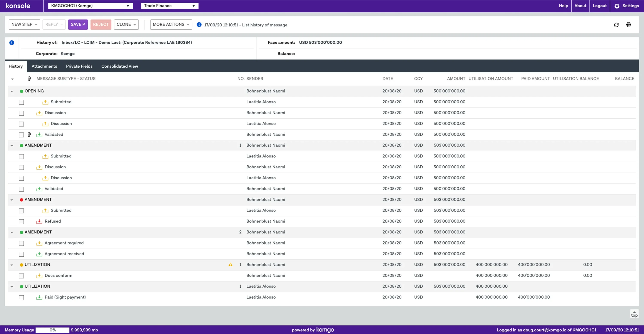The width and height of the screenshot is (644, 334).
Task: Click the Settings gear icon
Action: tap(617, 6)
